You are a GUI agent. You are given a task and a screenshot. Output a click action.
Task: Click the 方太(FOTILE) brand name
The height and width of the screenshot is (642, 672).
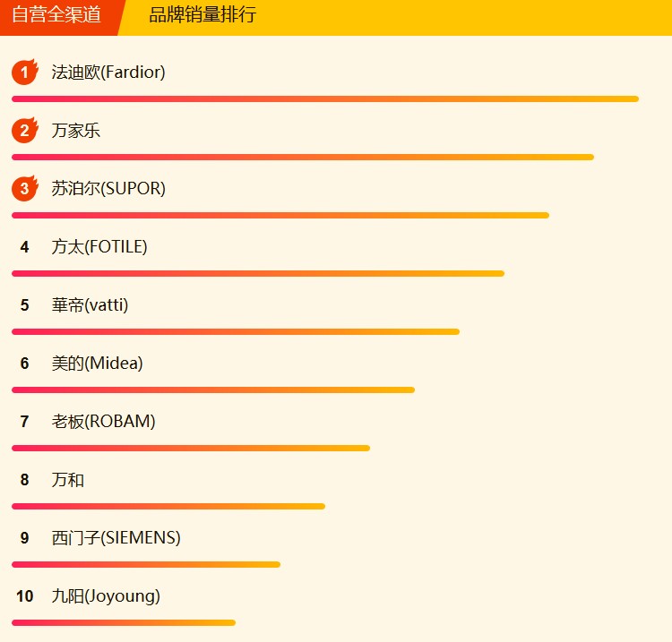click(x=99, y=247)
